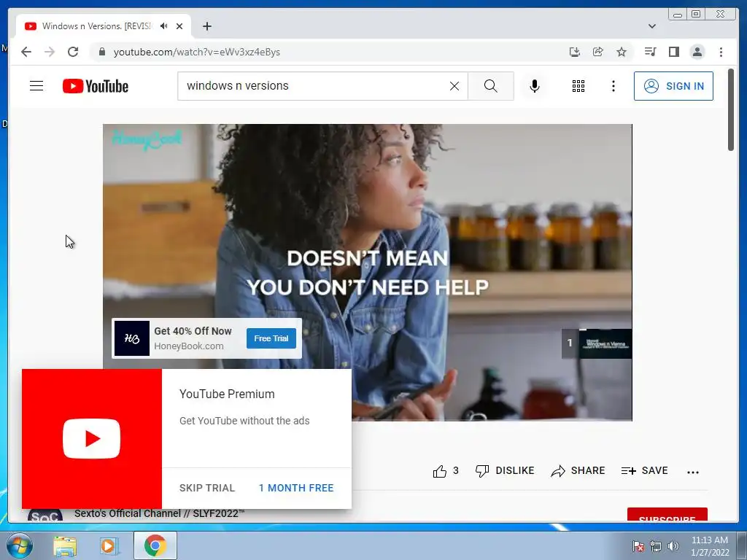The width and height of the screenshot is (747, 560).
Task: Open the Windows Start menu
Action: point(19,545)
